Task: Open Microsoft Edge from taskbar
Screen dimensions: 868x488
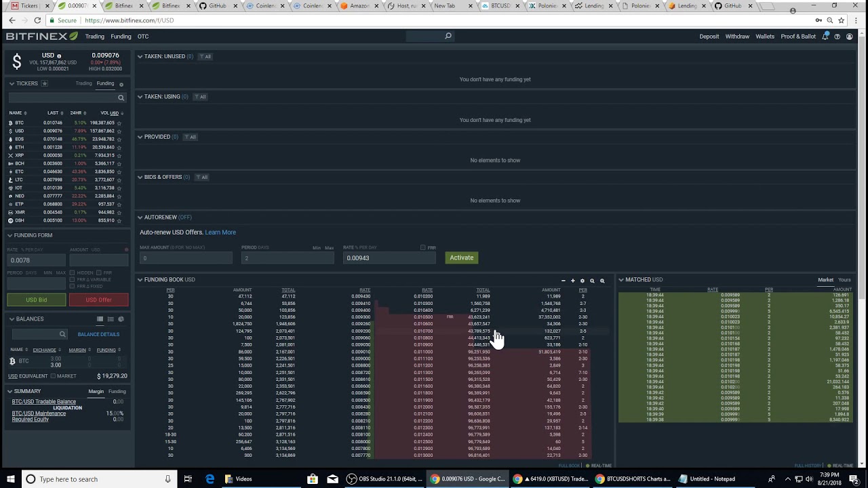Action: tap(210, 479)
